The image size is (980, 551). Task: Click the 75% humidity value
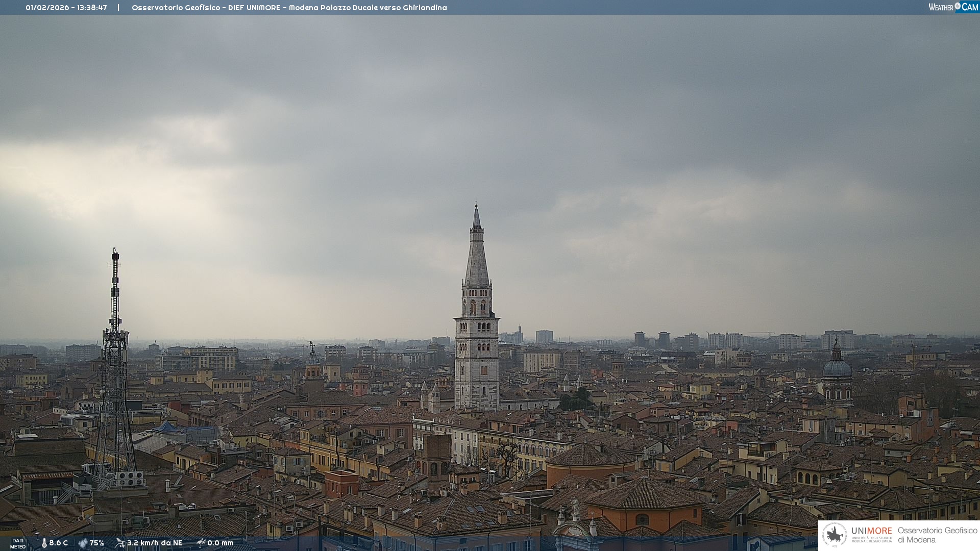(97, 543)
